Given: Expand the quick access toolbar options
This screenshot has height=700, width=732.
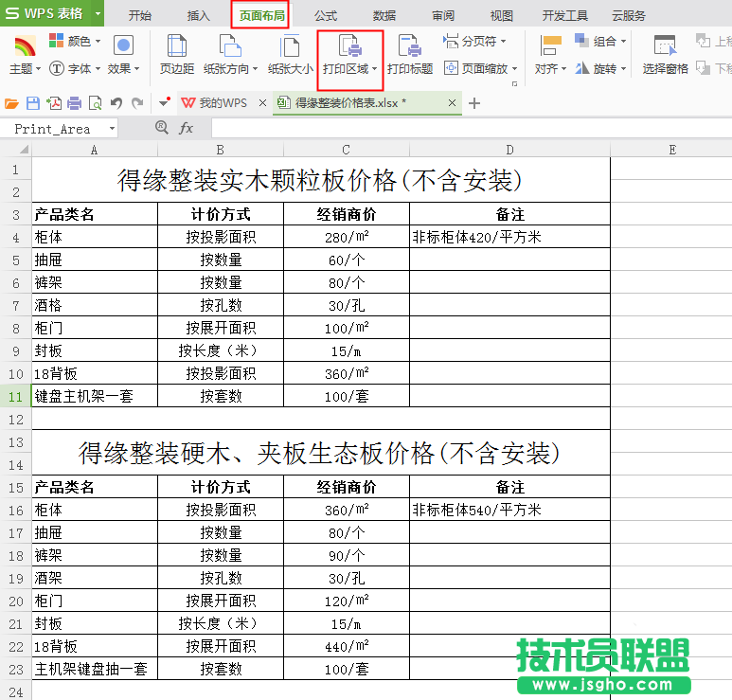Looking at the screenshot, I should 165,101.
